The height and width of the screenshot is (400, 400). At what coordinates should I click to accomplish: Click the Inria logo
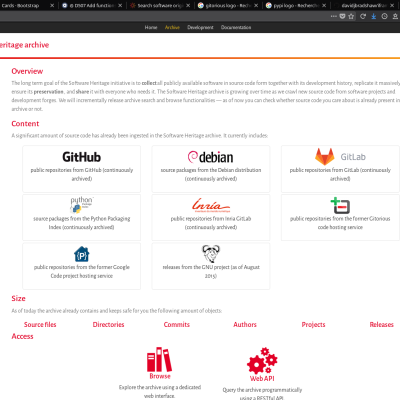tap(211, 205)
